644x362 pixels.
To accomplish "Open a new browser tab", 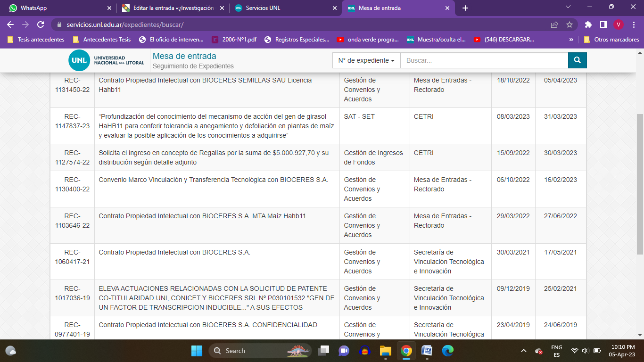I will pyautogui.click(x=465, y=8).
